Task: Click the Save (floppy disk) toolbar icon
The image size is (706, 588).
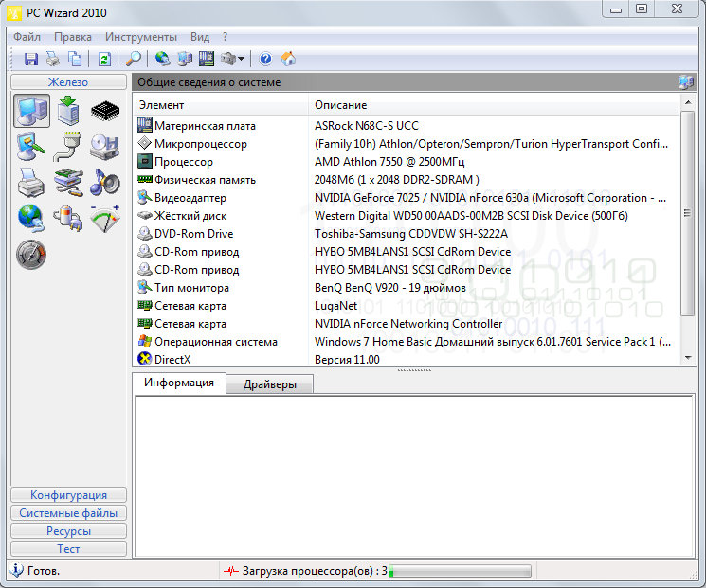Action: (30, 59)
